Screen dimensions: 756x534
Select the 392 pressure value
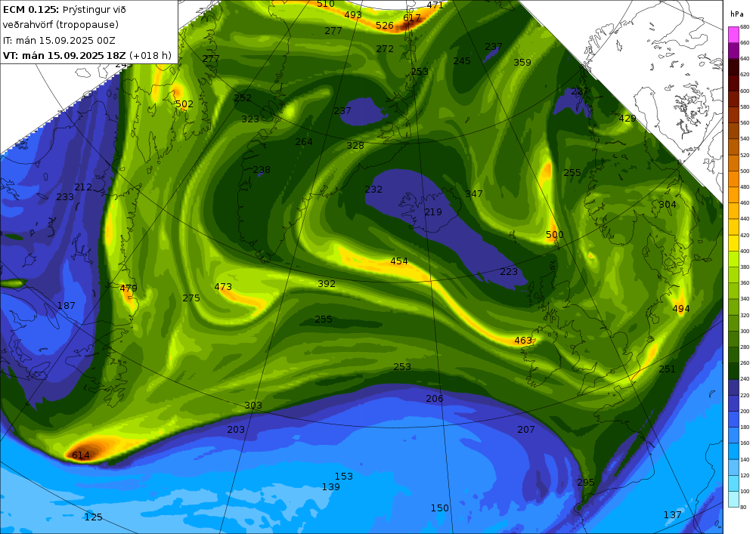[327, 284]
